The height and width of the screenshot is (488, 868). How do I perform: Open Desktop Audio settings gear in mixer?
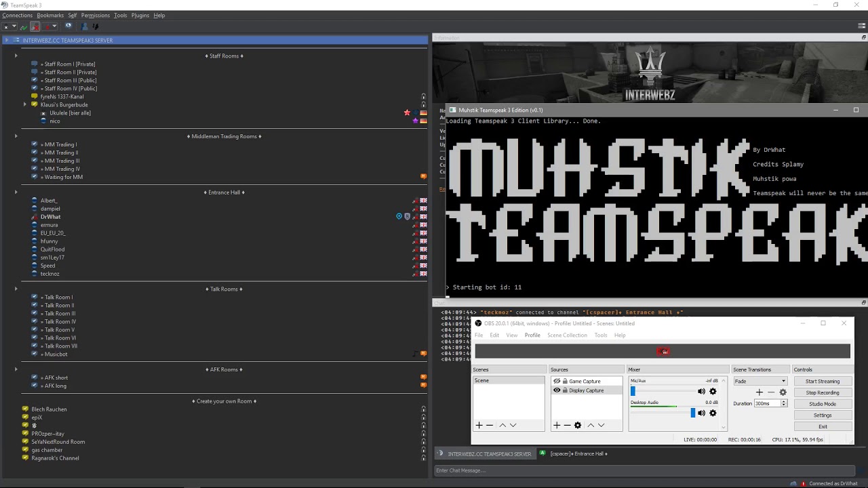pyautogui.click(x=713, y=413)
